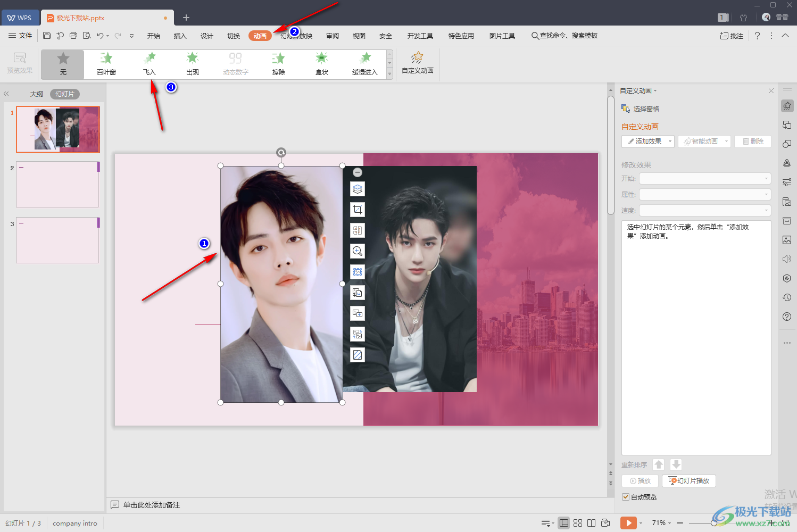The width and height of the screenshot is (797, 532).
Task: Toggle 自动预览 auto preview checkbox
Action: (626, 497)
